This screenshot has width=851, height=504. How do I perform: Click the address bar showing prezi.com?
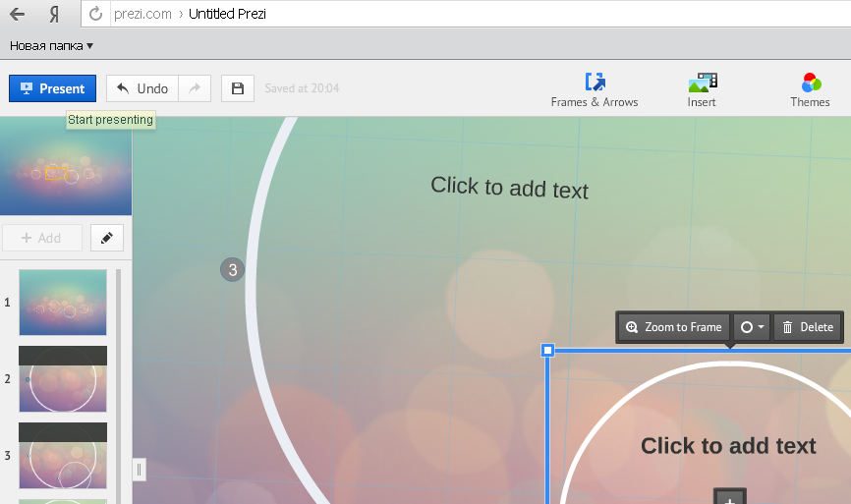466,14
